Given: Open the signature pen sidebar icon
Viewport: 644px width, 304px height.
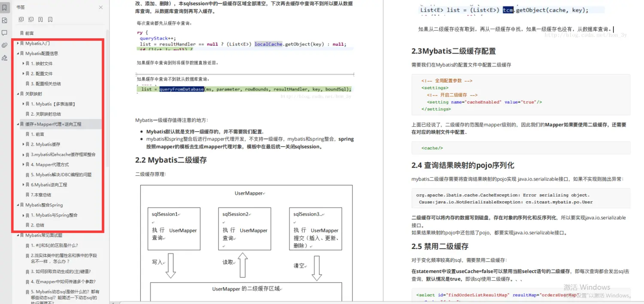Looking at the screenshot, I should coord(4,58).
